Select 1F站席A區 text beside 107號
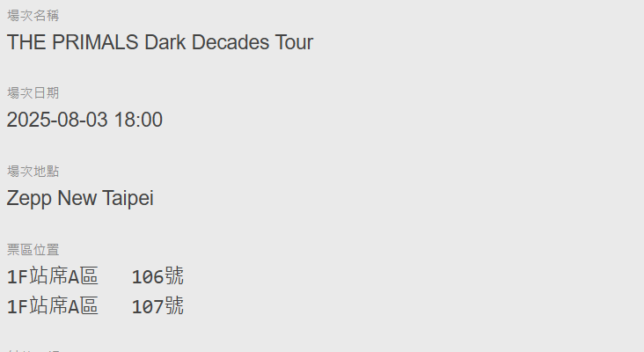This screenshot has height=352, width=644. pos(53,306)
